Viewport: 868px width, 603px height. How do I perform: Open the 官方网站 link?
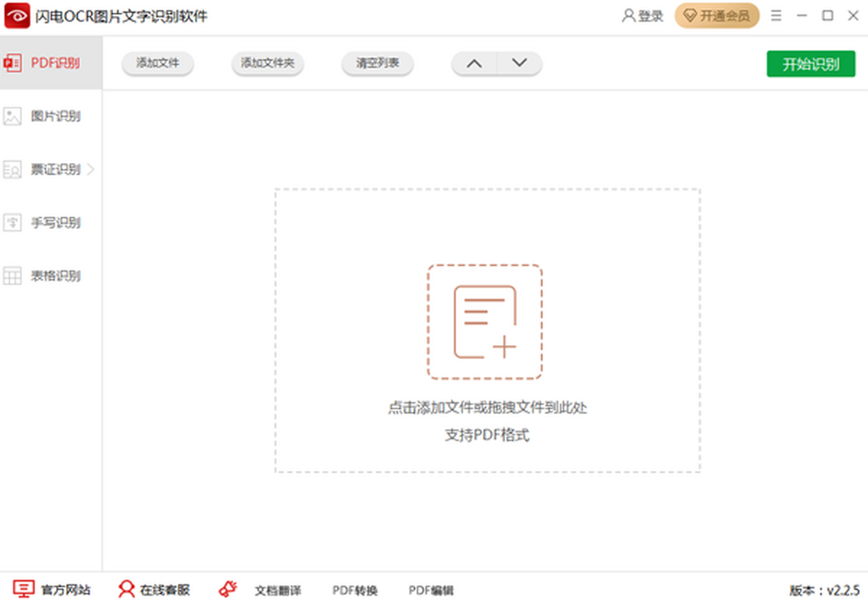66,590
